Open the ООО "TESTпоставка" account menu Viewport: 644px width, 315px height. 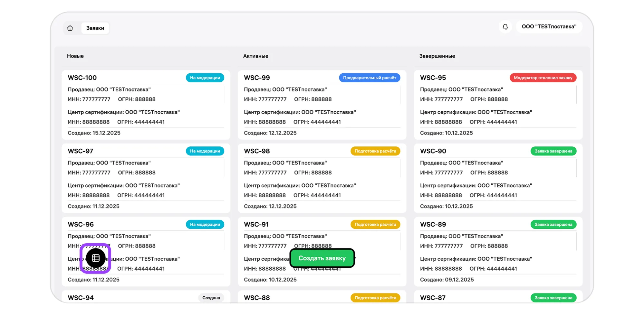point(549,27)
